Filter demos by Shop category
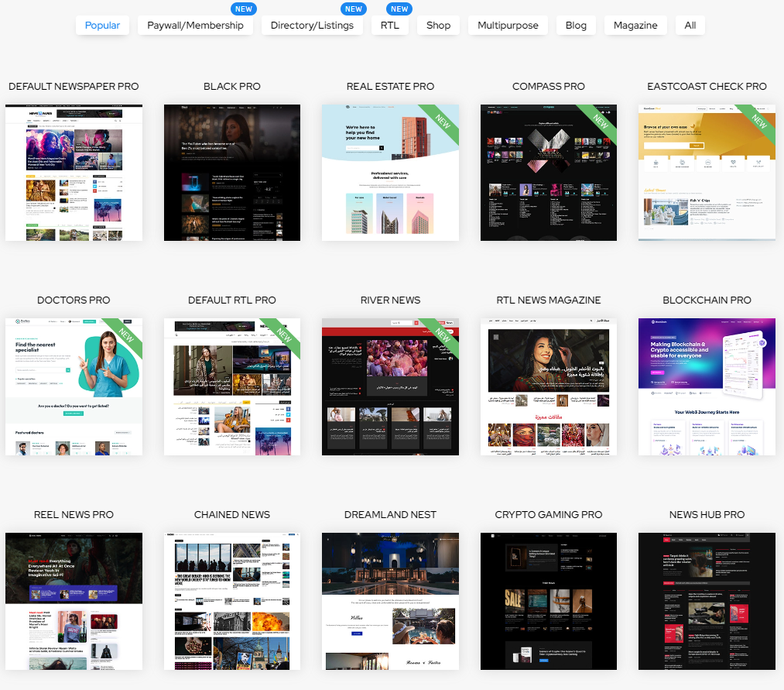784x690 pixels. (x=438, y=26)
